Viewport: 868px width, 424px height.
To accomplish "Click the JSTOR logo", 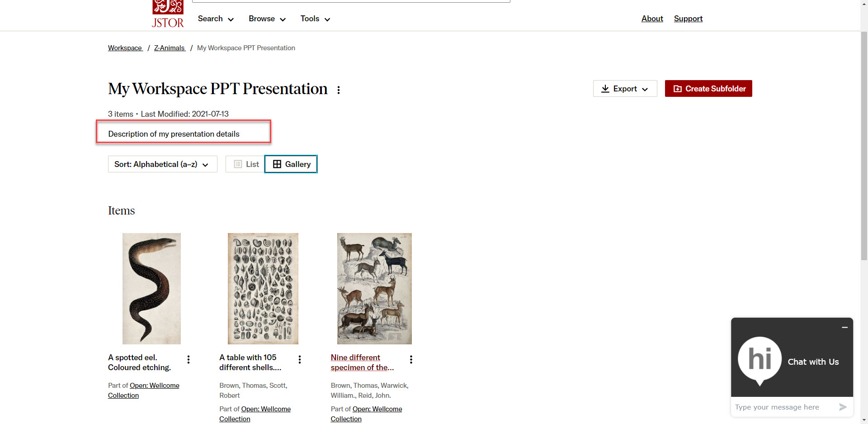I will (168, 14).
